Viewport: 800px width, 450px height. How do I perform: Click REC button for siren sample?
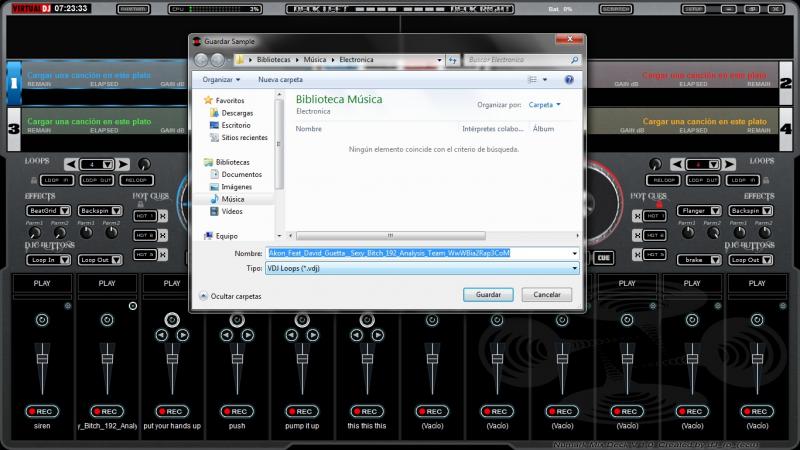point(42,411)
